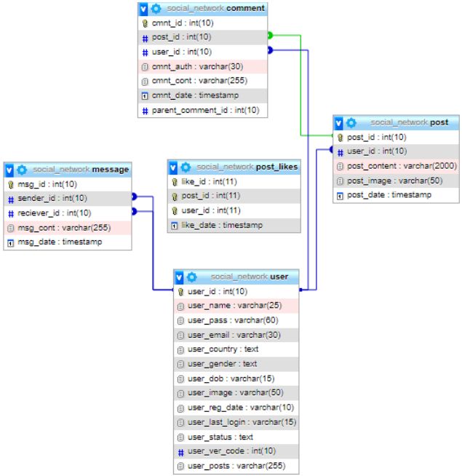Screen dimensions: 462x476
Task: Click primary key icon beside cmnt_id
Action: (x=144, y=23)
